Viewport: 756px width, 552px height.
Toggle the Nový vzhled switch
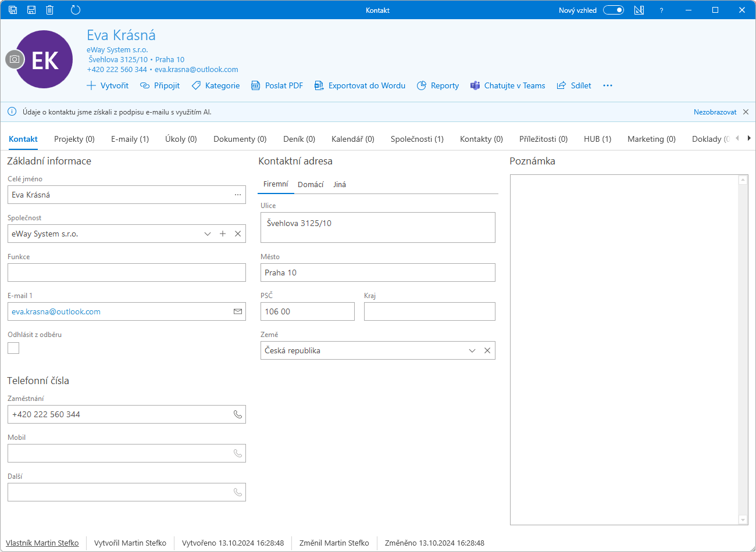pyautogui.click(x=614, y=10)
